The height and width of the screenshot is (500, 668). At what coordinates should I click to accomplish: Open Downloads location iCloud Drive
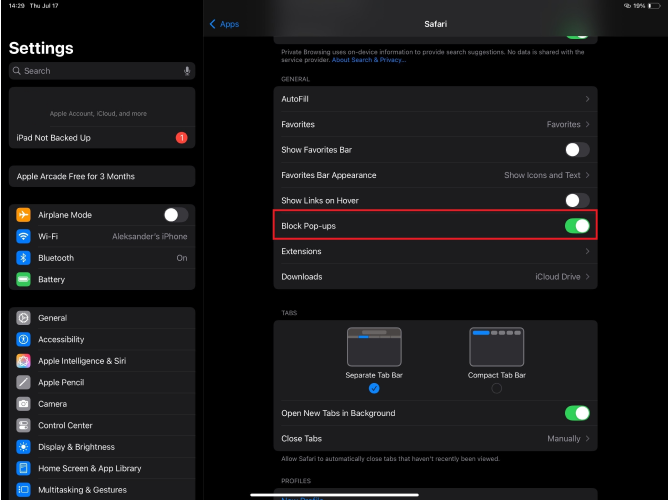435,276
